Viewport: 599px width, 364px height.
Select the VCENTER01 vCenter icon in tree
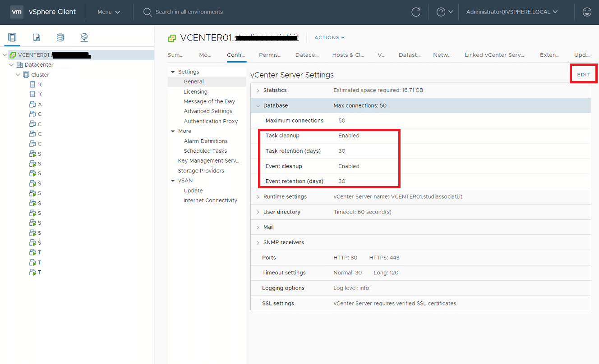pyautogui.click(x=13, y=55)
